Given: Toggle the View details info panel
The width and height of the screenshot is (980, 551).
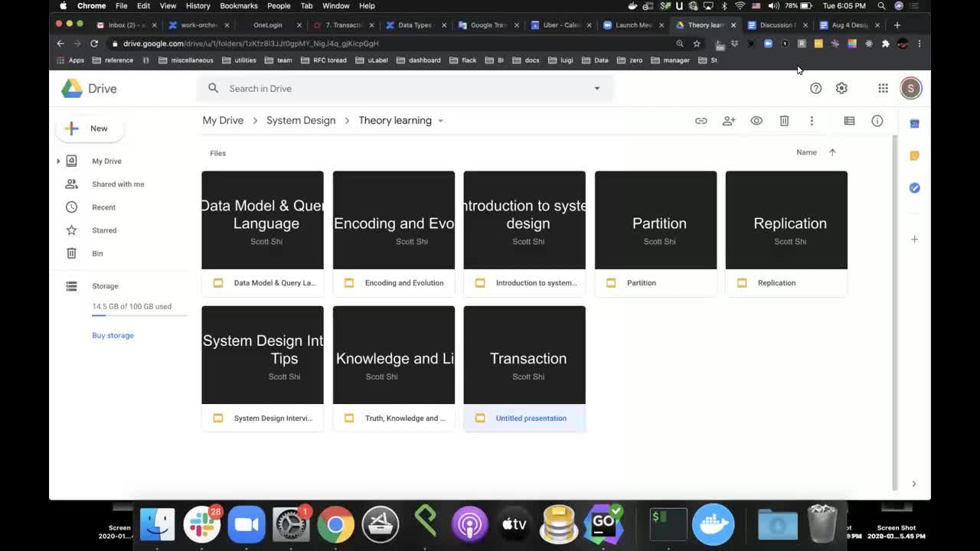Looking at the screenshot, I should click(877, 121).
